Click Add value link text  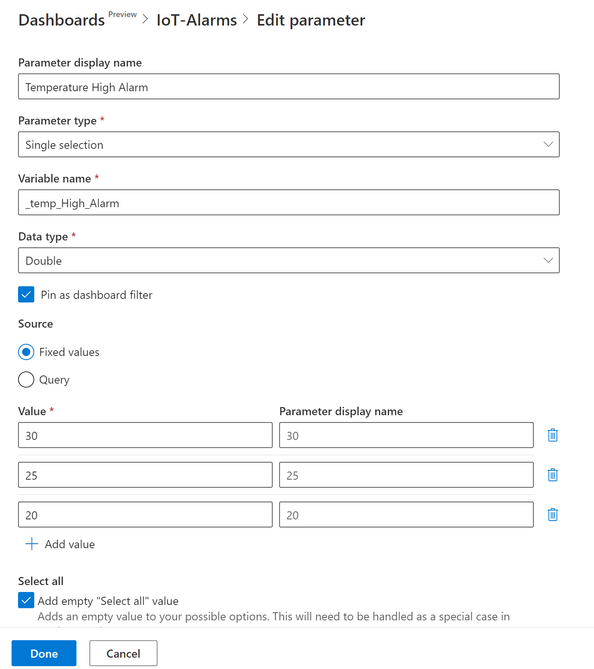tap(70, 544)
